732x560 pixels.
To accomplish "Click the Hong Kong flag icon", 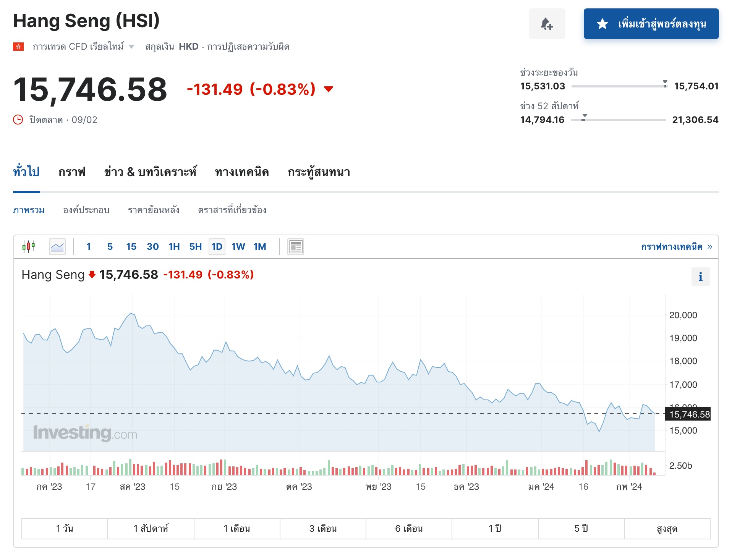I will point(18,47).
